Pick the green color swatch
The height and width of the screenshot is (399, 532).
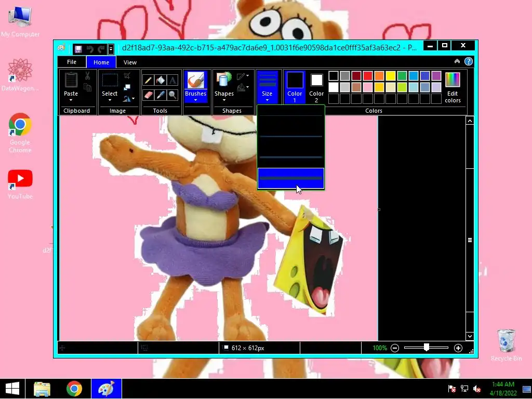tap(402, 76)
